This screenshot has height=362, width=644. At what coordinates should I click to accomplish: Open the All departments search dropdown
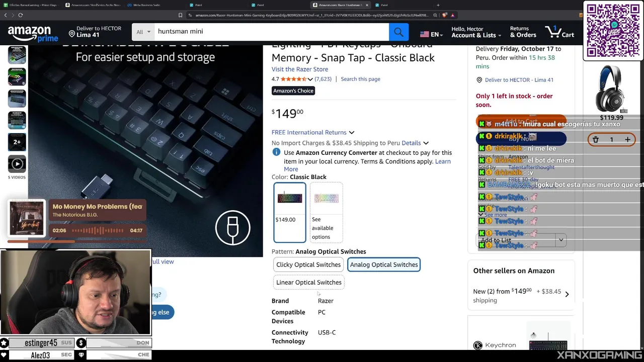pos(143,32)
